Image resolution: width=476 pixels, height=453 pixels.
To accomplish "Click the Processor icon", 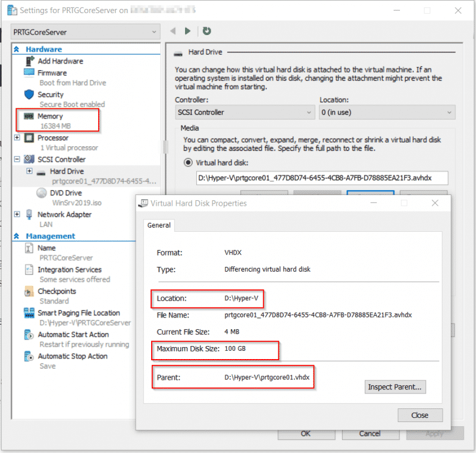I will point(29,138).
